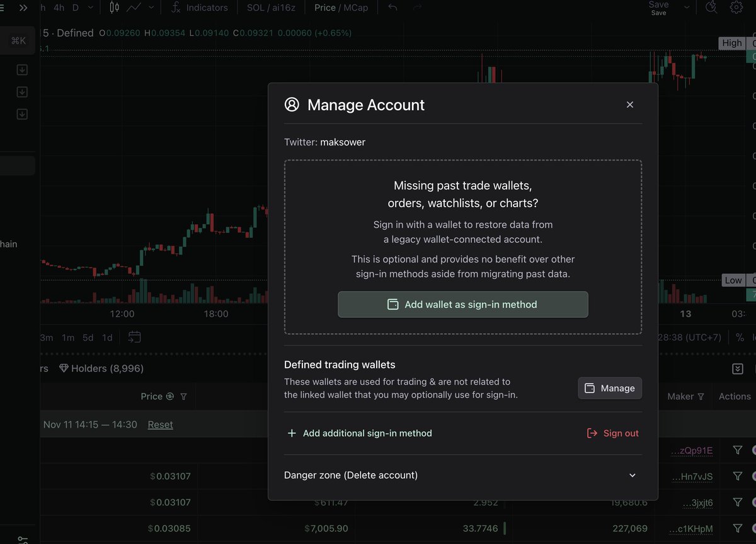The width and height of the screenshot is (756, 544).
Task: Select the 1d date range
Action: (x=108, y=337)
